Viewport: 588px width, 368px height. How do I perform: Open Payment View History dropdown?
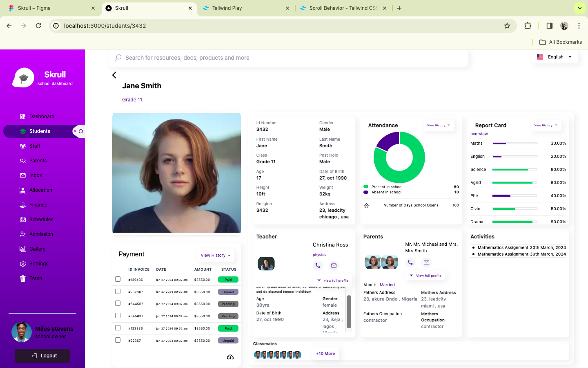pos(216,256)
